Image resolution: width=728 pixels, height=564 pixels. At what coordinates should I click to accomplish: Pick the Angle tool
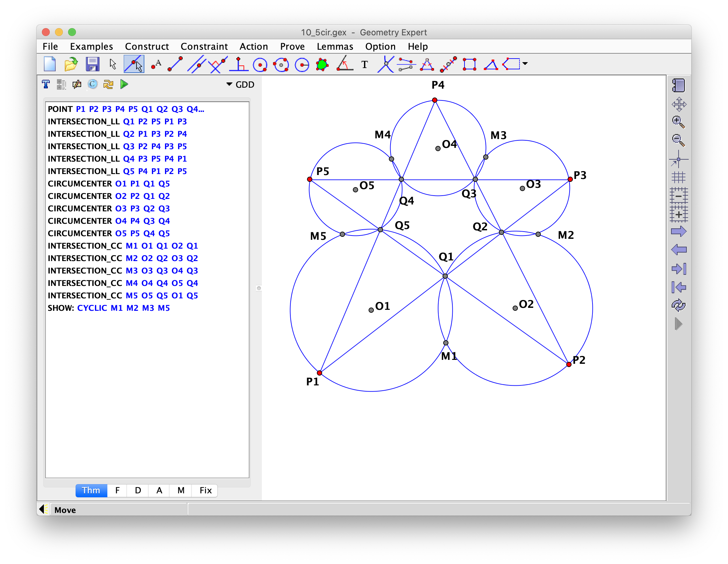[344, 64]
